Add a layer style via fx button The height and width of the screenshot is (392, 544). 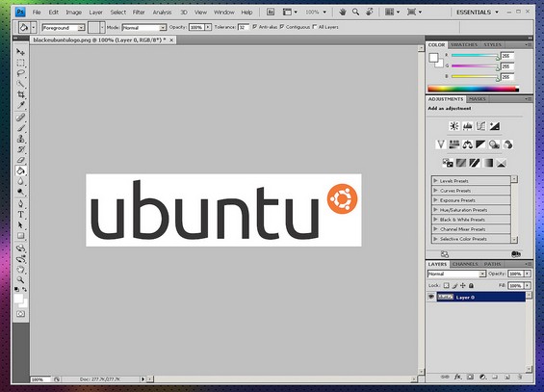click(x=457, y=377)
